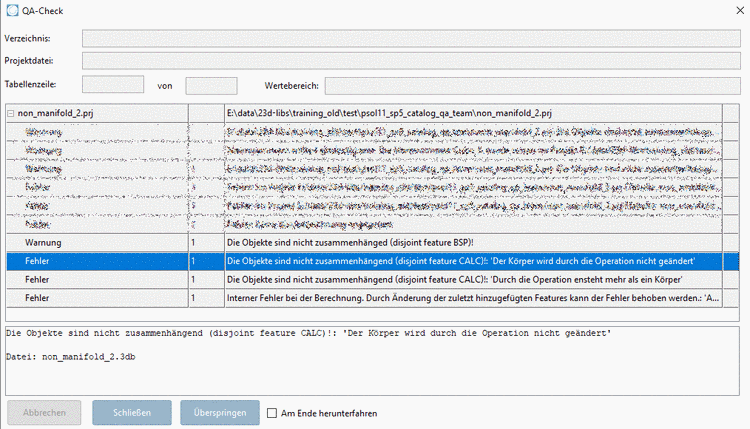The image size is (750, 429).
Task: Enable the Am Ende herunterfahren checkbox
Action: coord(272,413)
